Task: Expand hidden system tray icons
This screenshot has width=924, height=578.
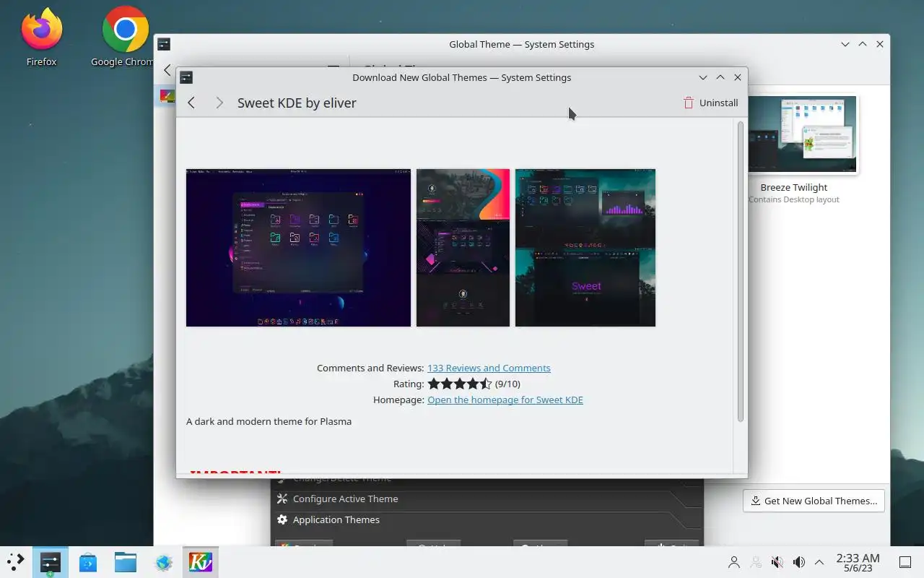Action: click(819, 562)
